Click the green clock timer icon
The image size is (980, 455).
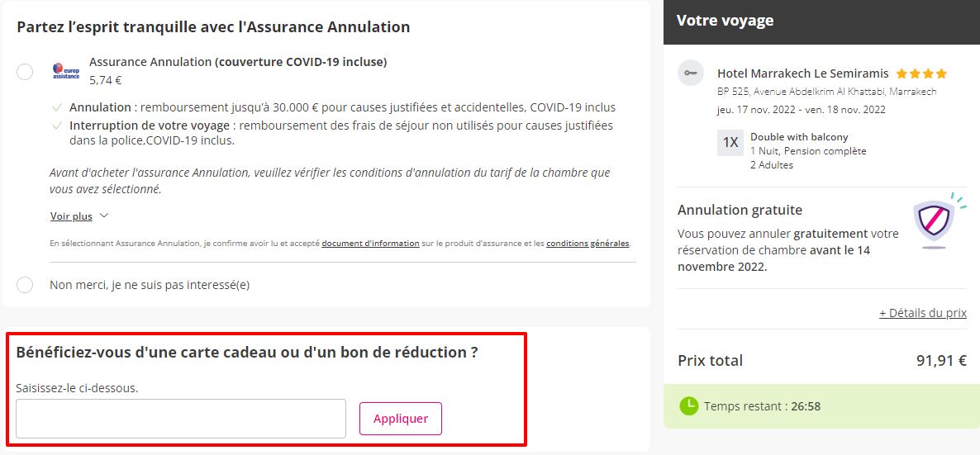[688, 406]
